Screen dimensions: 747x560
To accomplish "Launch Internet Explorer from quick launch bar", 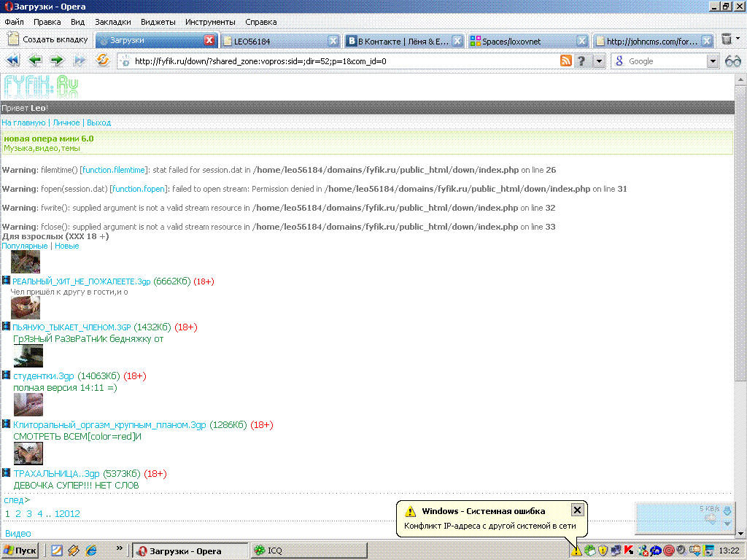I will tap(92, 551).
